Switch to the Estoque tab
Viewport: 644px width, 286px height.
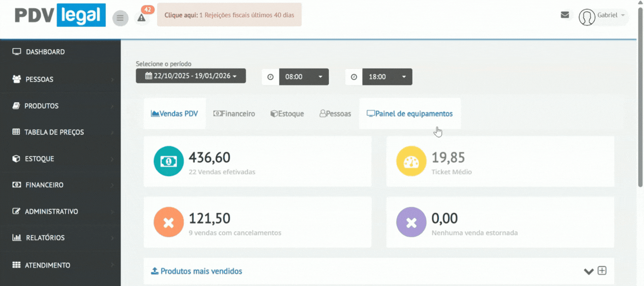pyautogui.click(x=287, y=114)
